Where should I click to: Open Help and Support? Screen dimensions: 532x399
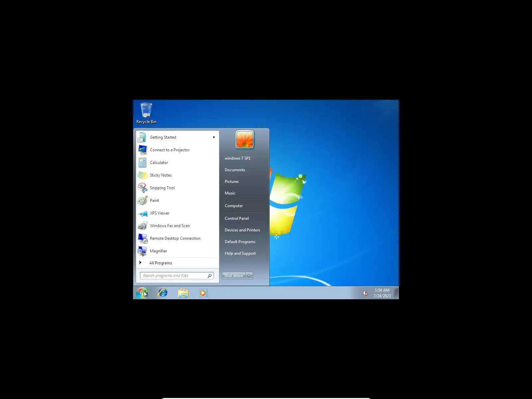[240, 253]
